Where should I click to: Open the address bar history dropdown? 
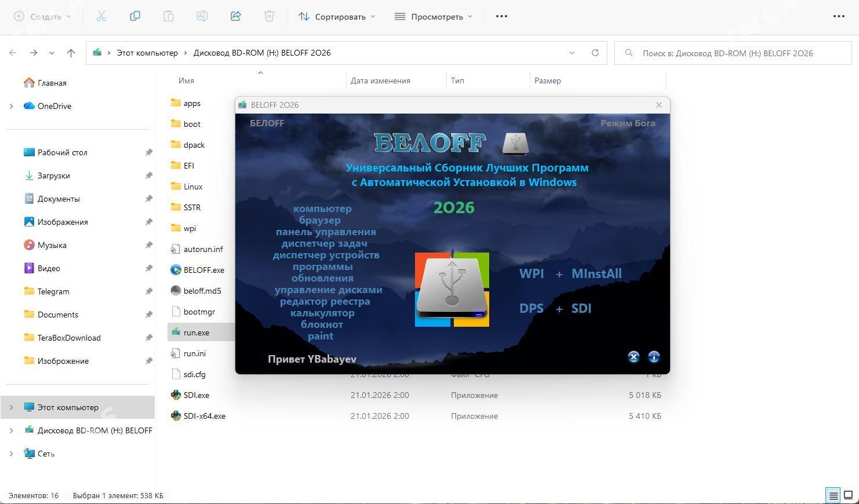point(572,53)
